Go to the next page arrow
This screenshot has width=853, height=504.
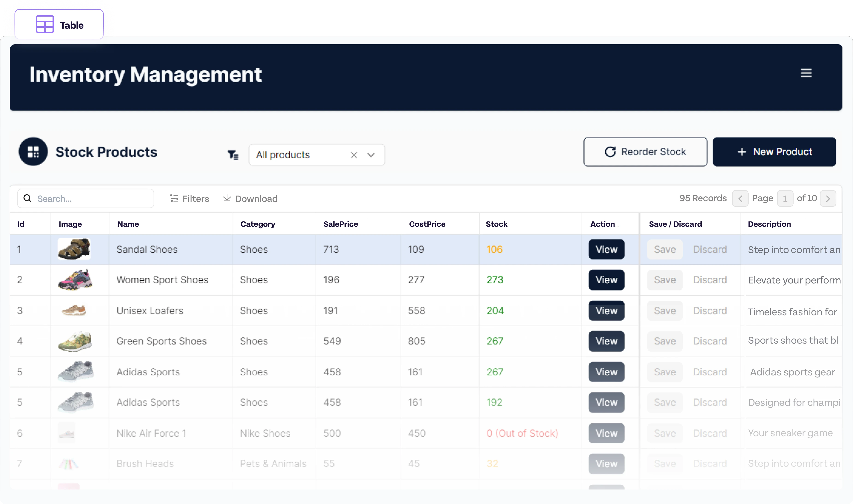click(x=827, y=199)
